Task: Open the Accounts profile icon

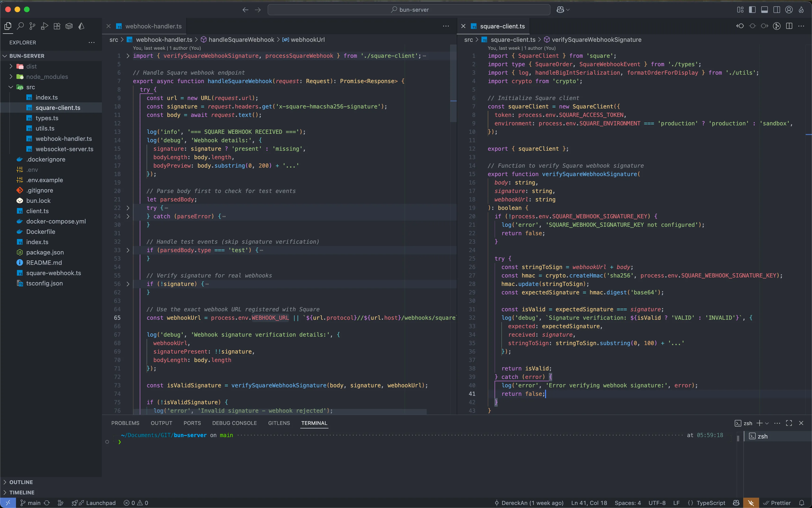Action: tap(789, 10)
